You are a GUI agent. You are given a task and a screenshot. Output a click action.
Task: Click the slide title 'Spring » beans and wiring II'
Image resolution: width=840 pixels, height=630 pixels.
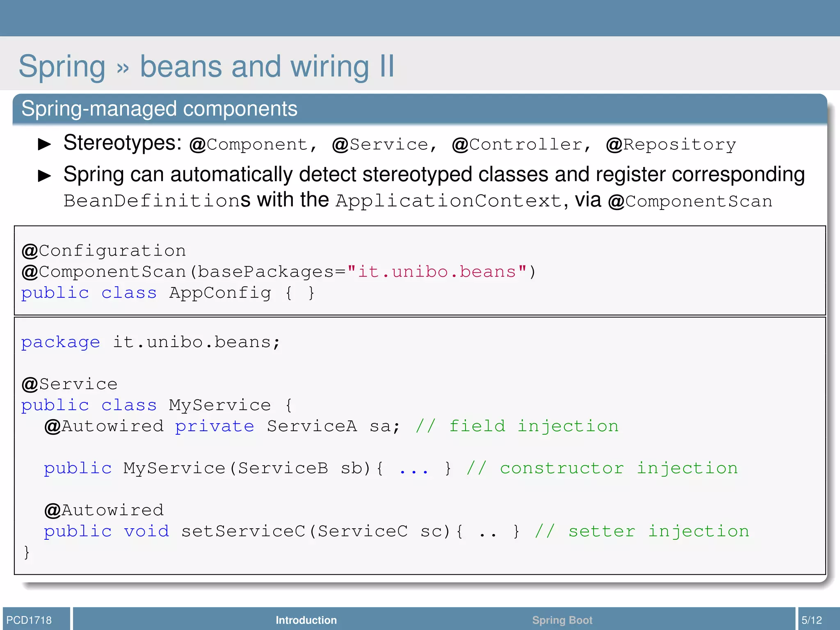point(206,66)
